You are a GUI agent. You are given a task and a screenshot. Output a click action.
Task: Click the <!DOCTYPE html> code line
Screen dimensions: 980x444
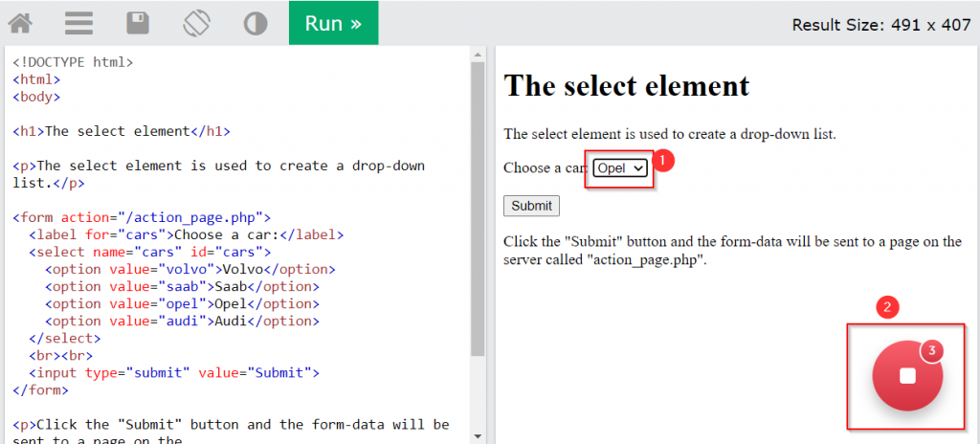point(73,62)
